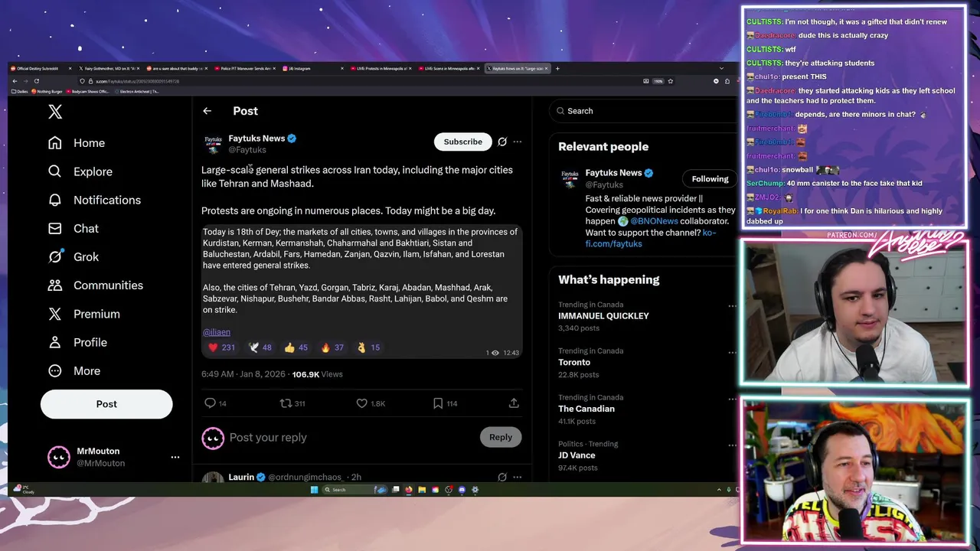Go to Profile in sidebar

point(77,342)
